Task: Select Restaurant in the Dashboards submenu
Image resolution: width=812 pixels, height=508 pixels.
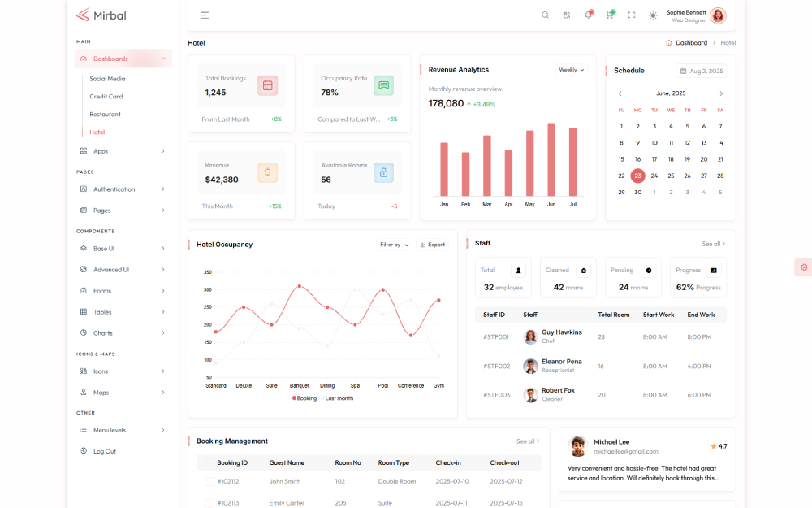Action: (105, 115)
